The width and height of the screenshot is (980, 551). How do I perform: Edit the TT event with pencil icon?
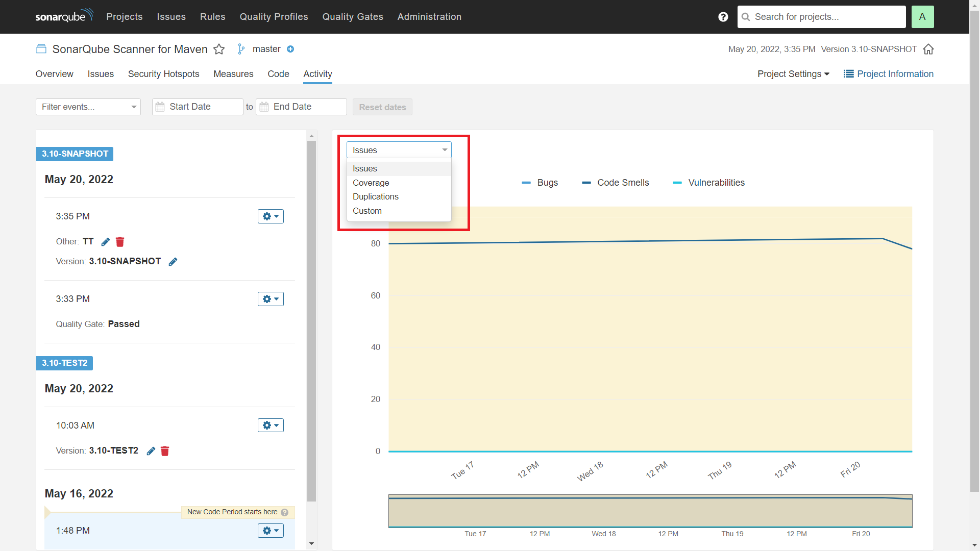click(x=106, y=242)
